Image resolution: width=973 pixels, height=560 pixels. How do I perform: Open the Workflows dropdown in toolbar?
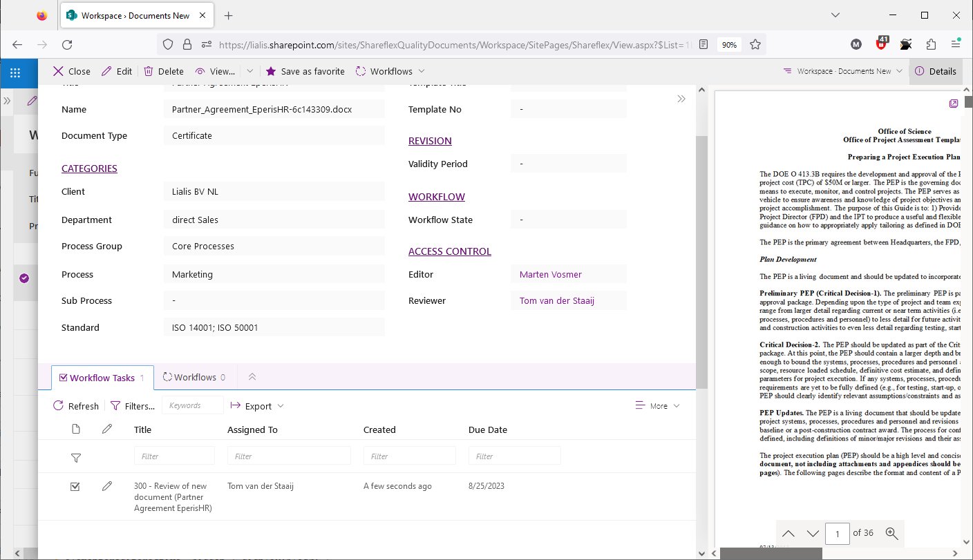(x=390, y=71)
